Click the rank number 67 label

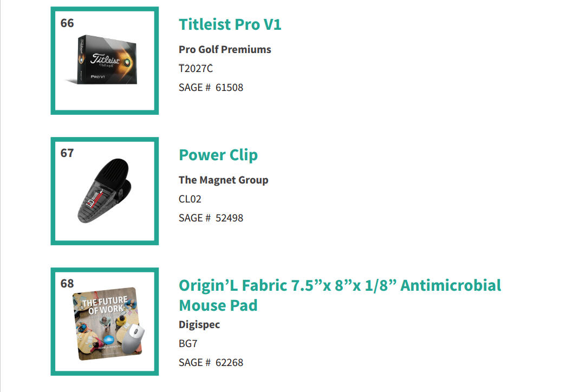pos(67,153)
